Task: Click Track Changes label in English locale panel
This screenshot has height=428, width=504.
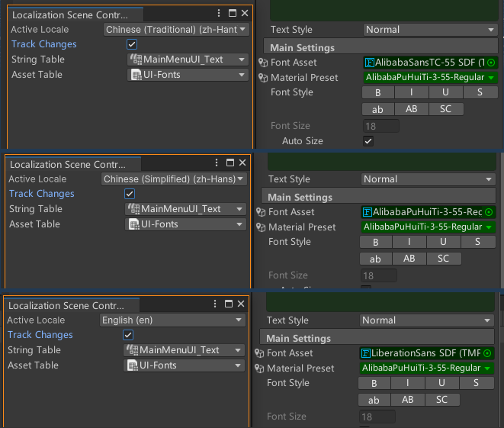Action: click(x=40, y=335)
